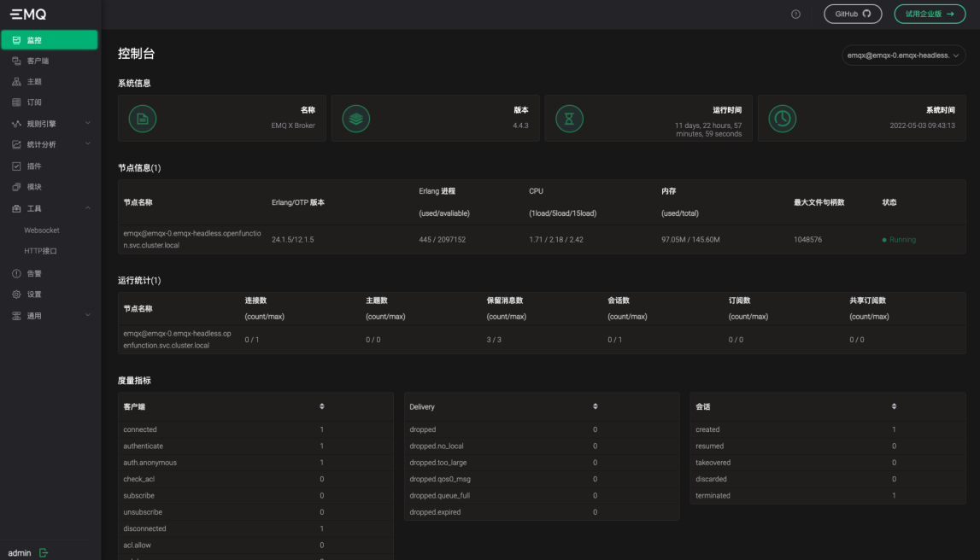Select the 监控 monitoring icon in sidebar

click(15, 39)
